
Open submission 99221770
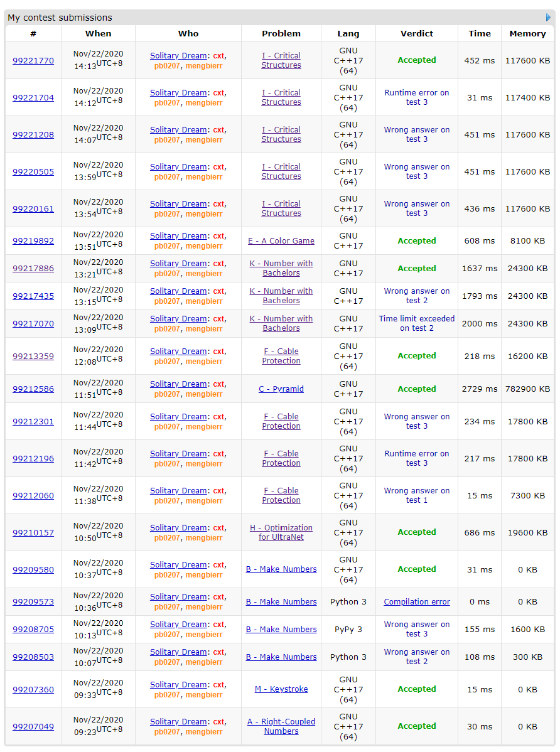pos(33,61)
